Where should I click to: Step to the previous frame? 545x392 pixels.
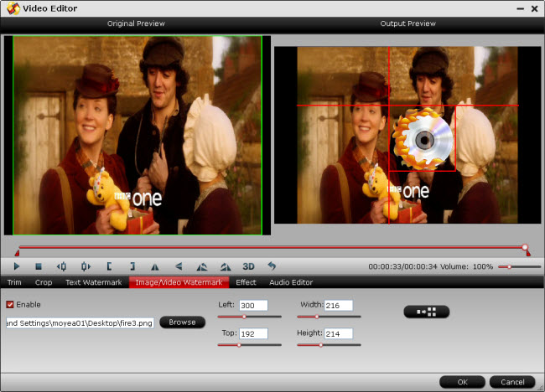coord(61,266)
